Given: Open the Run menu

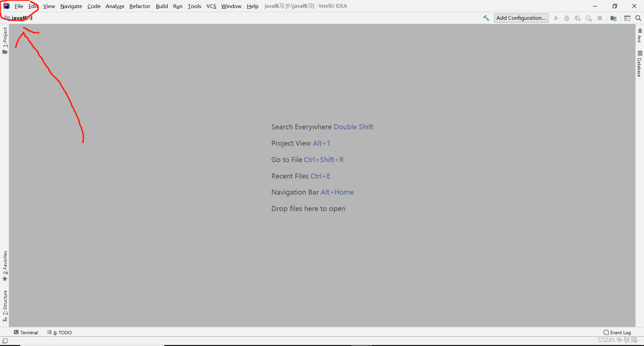Looking at the screenshot, I should 178,6.
